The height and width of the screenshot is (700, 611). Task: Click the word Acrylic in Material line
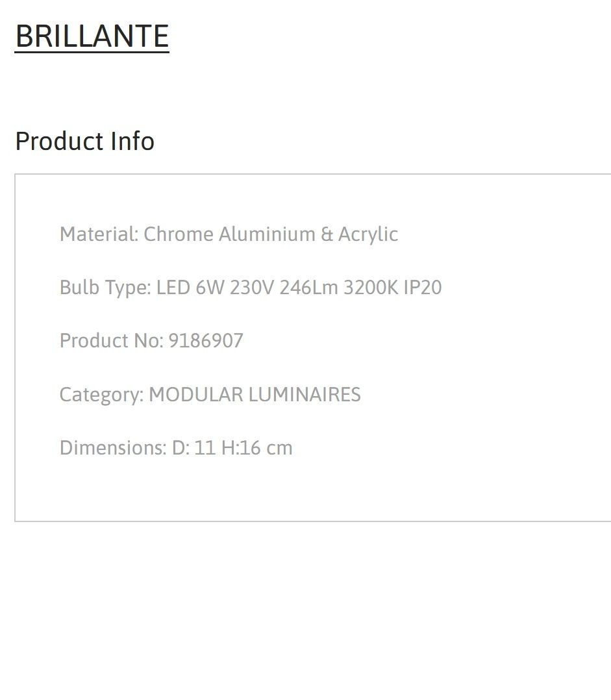click(x=368, y=235)
